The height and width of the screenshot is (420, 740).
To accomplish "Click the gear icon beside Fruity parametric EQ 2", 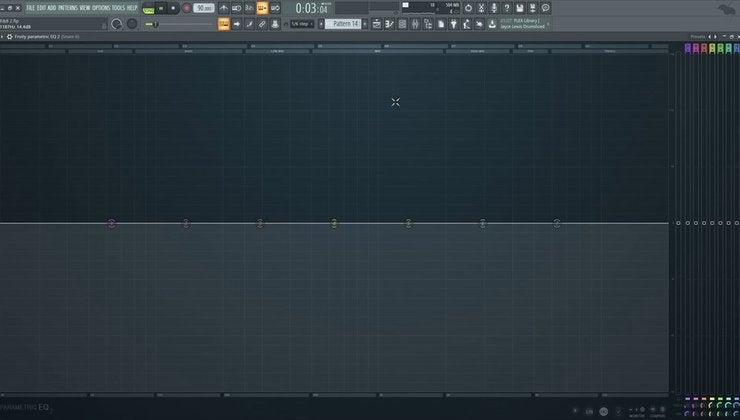I will click(9, 36).
